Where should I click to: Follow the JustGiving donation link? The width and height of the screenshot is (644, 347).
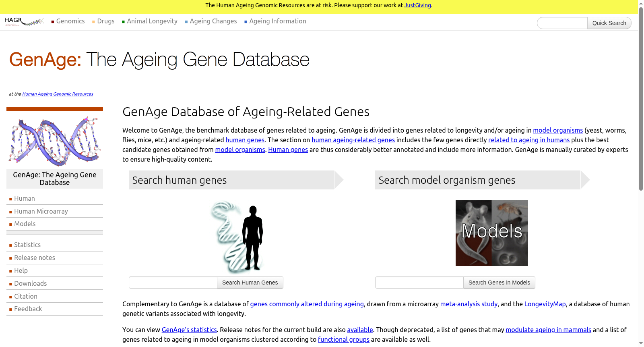pos(417,5)
